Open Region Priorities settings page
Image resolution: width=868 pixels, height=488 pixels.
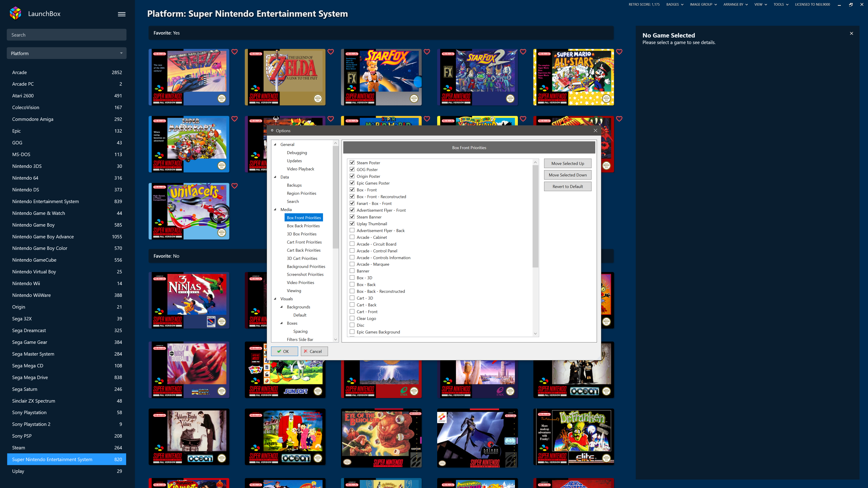302,193
